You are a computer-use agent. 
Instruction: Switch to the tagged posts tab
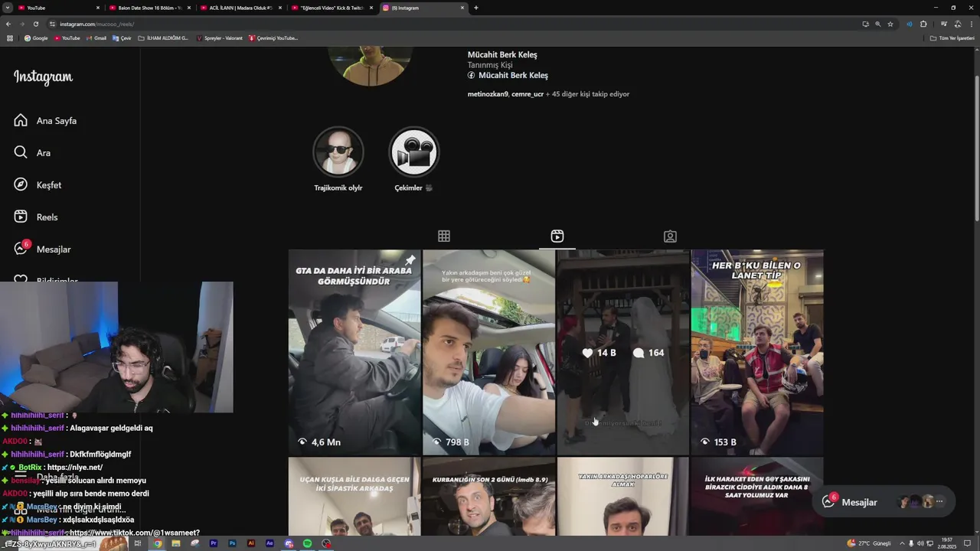pos(670,236)
